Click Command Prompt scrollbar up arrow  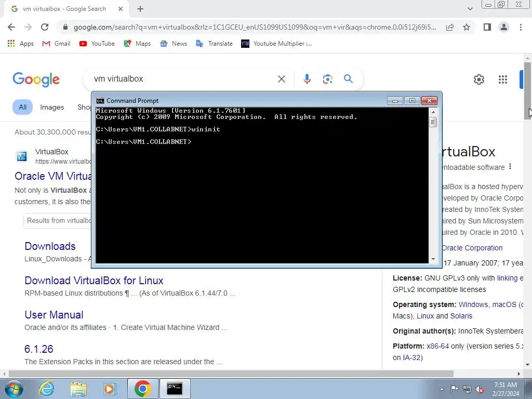click(433, 112)
